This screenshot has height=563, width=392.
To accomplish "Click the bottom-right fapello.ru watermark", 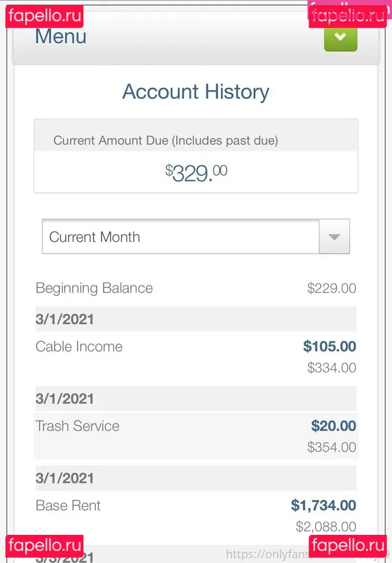I will coord(348,546).
